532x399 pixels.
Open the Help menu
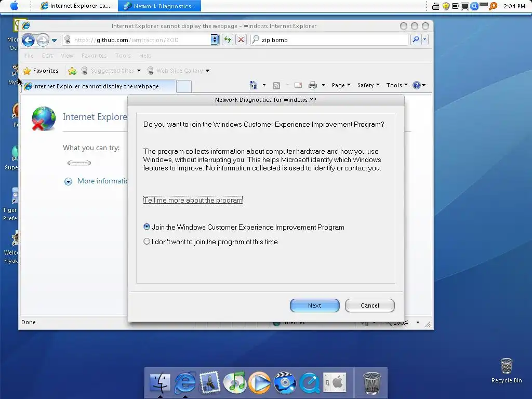(145, 56)
